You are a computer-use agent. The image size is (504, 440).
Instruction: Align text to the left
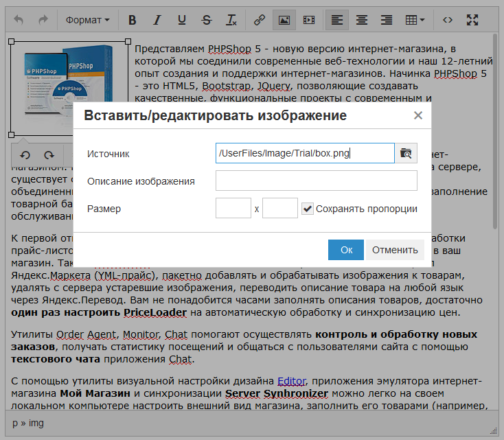pyautogui.click(x=337, y=20)
